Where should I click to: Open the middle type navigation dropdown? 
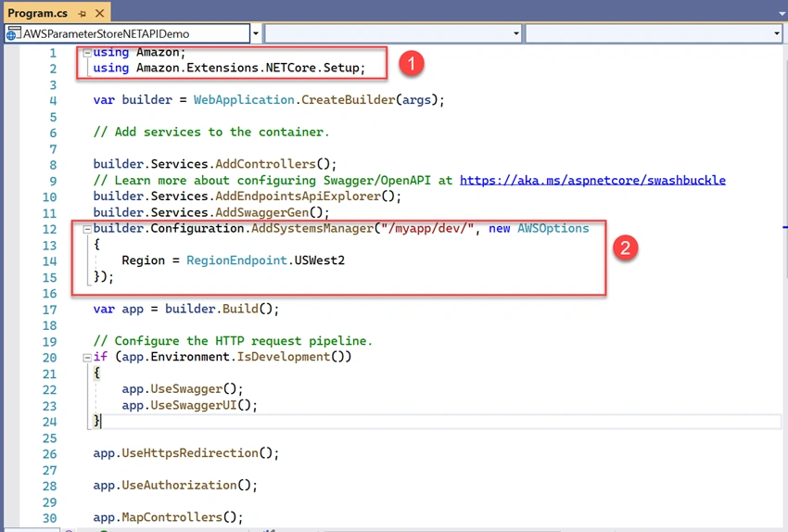pos(516,33)
